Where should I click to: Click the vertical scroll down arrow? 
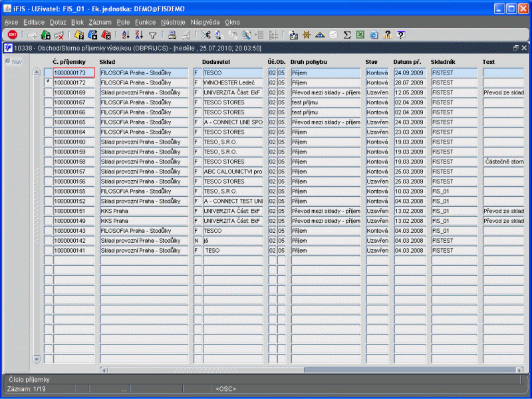coord(37,358)
